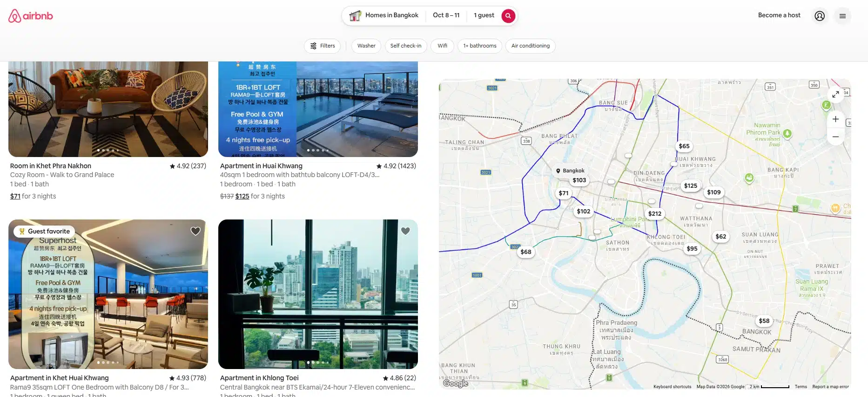The image size is (868, 397).
Task: Toggle the Washer filter chip
Action: 366,46
